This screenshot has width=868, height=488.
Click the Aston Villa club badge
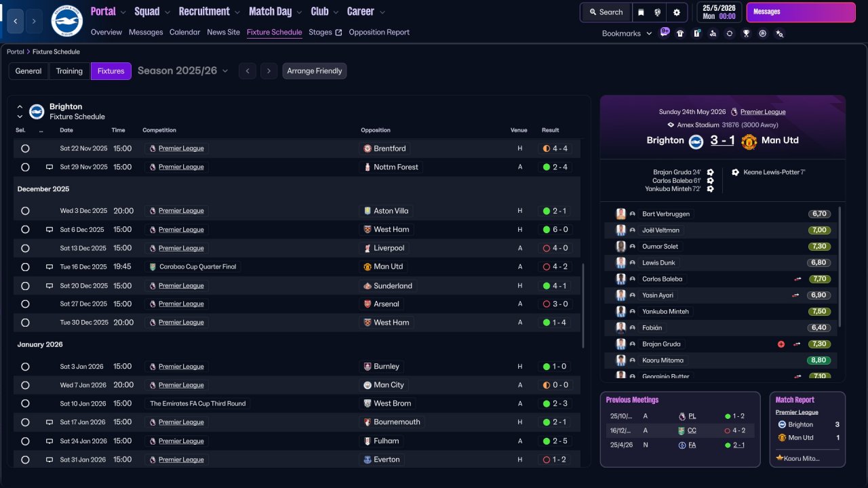(x=368, y=211)
